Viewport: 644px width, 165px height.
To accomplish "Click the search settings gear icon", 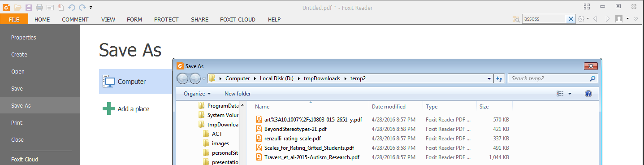I will (582, 19).
